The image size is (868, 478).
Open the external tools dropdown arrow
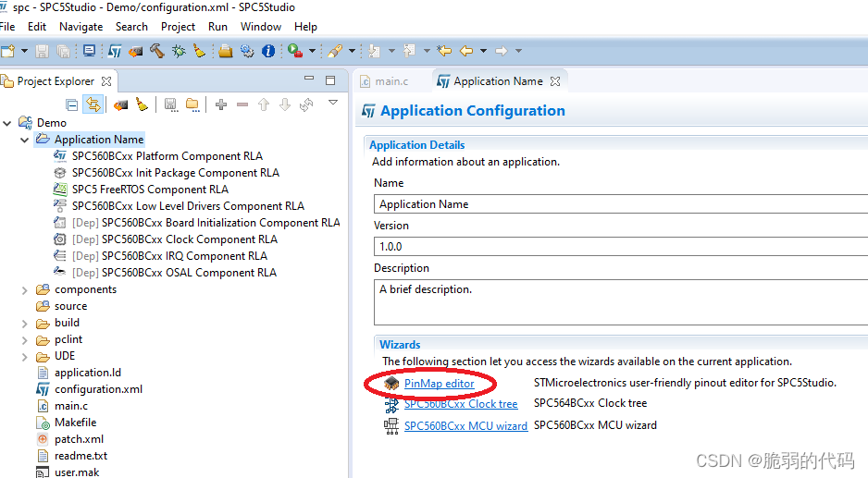312,51
